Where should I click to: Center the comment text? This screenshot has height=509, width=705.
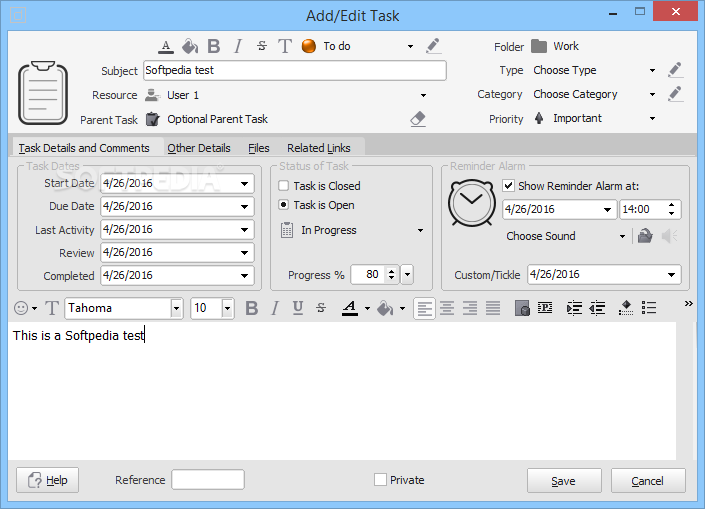447,308
